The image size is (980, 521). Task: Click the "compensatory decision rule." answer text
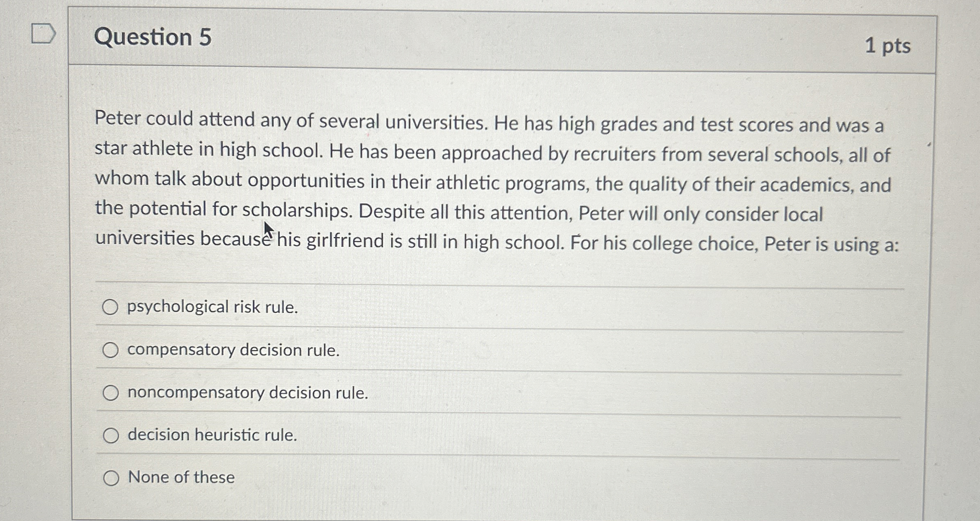233,350
